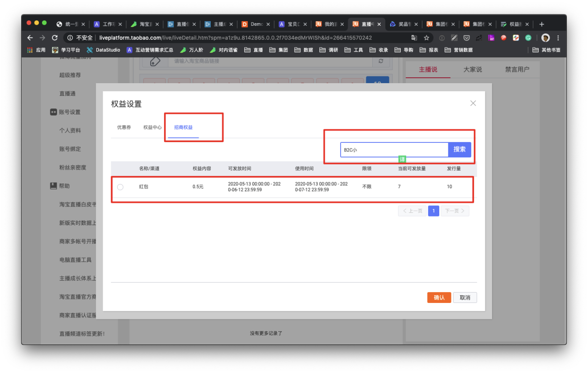Select the 红包 row radio button
This screenshot has height=373, width=588.
click(x=120, y=187)
